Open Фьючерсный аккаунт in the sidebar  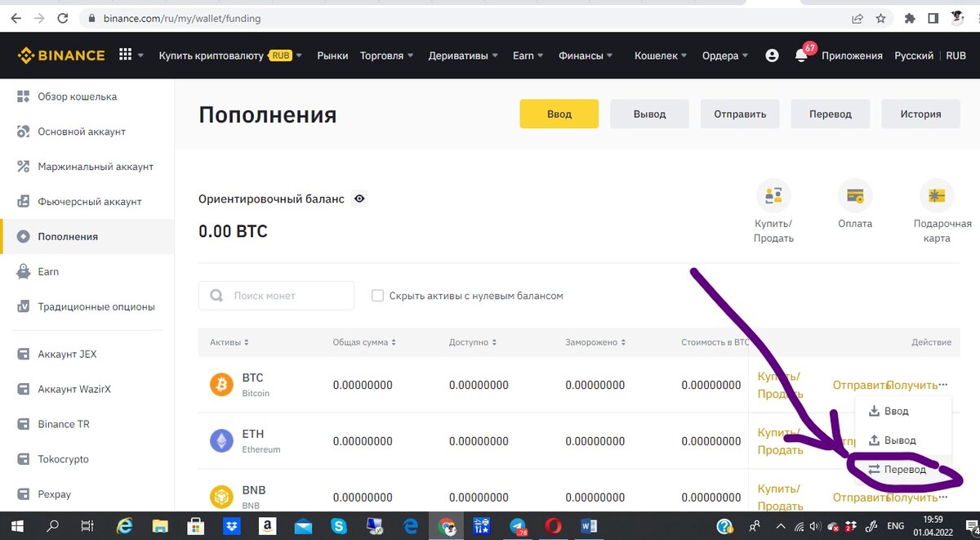coord(87,202)
